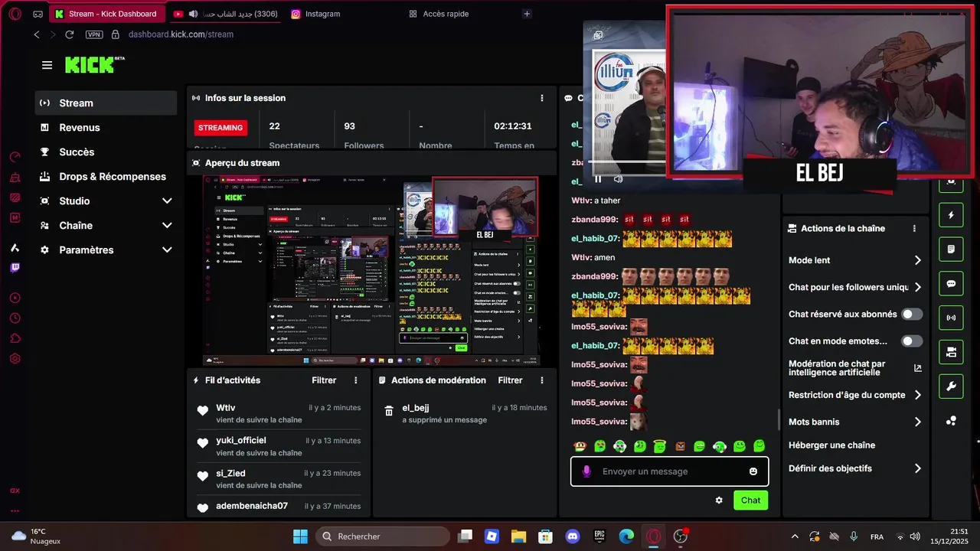Click the dashboard.kick.com address bar
980x551 pixels.
point(181,34)
